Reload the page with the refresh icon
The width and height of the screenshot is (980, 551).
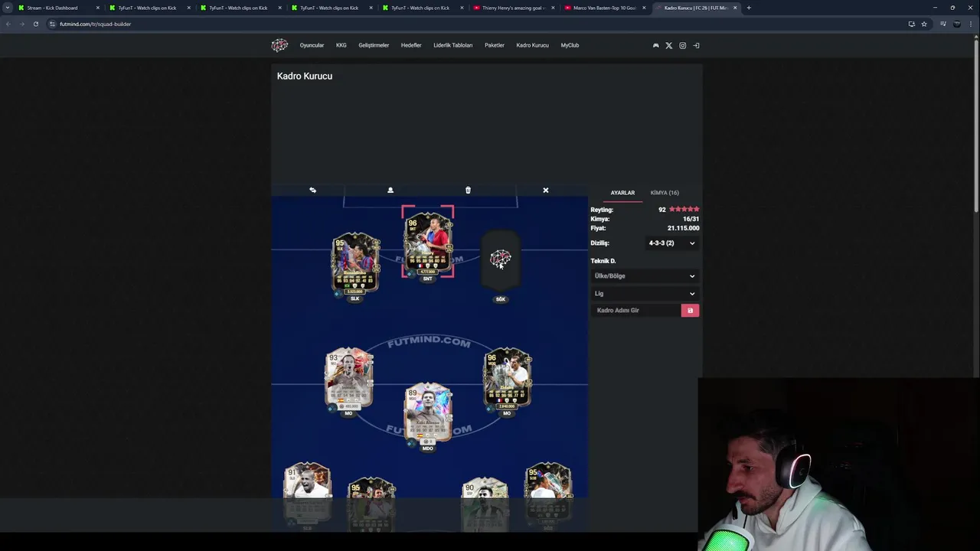[x=35, y=24]
